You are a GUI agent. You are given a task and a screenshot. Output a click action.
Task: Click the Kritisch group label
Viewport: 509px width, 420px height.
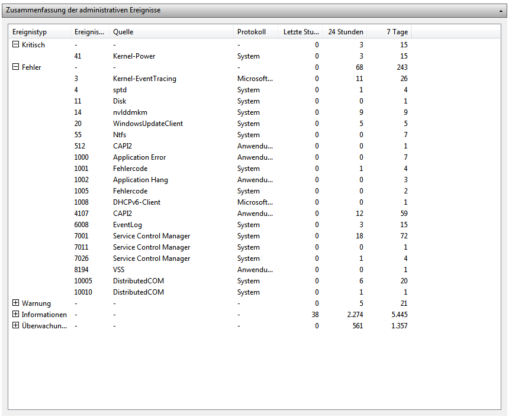point(33,45)
